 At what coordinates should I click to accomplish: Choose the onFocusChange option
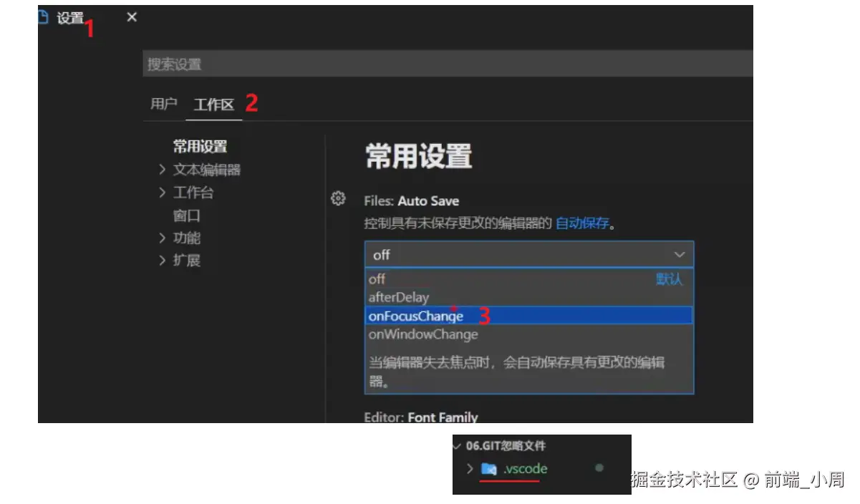529,316
